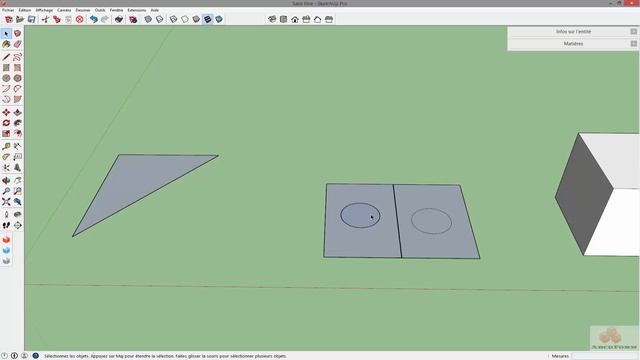Select the 3D Text tool
Screen dimensions: 640x360
coord(17,167)
